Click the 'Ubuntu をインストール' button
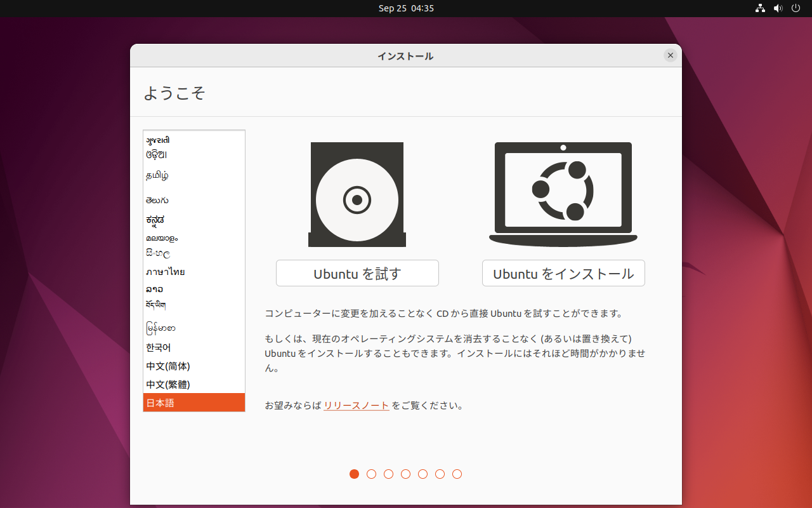 [563, 274]
